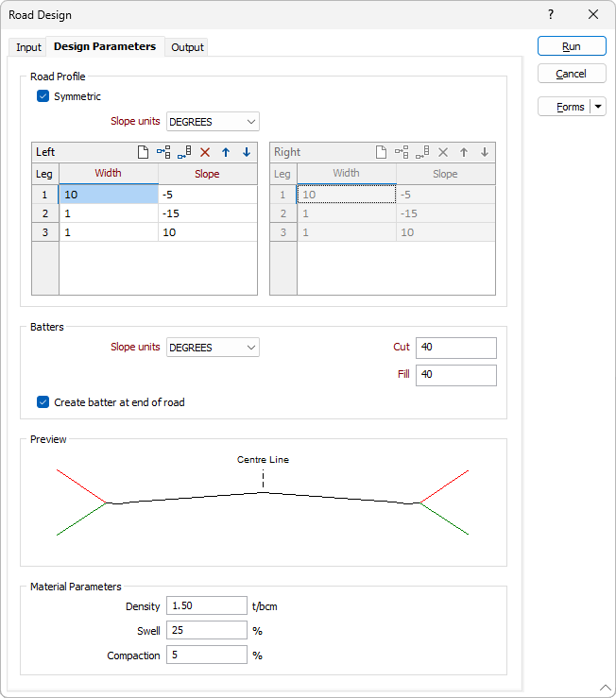Select Left leg 1 slope cell '-5'
This screenshot has width=616, height=698.
(208, 195)
